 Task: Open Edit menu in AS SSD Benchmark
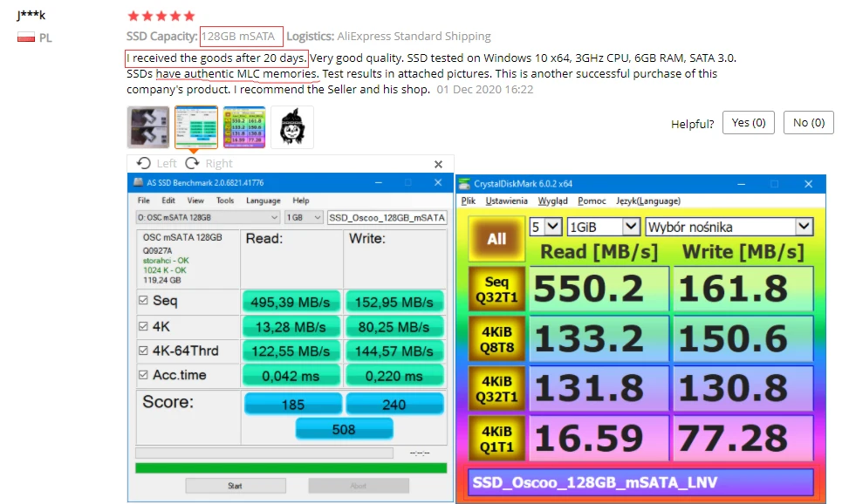[x=168, y=201]
